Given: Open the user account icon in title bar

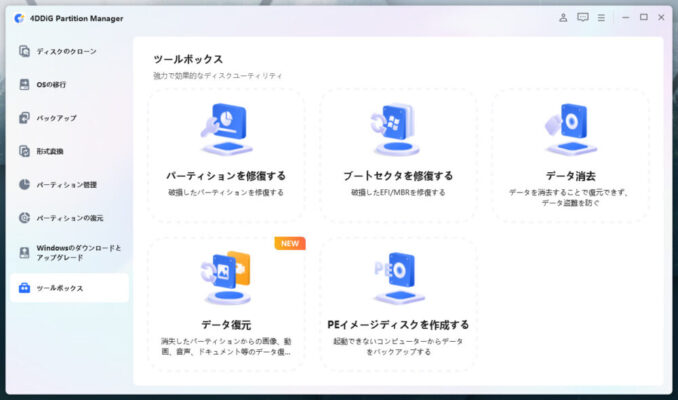Looking at the screenshot, I should tap(563, 18).
